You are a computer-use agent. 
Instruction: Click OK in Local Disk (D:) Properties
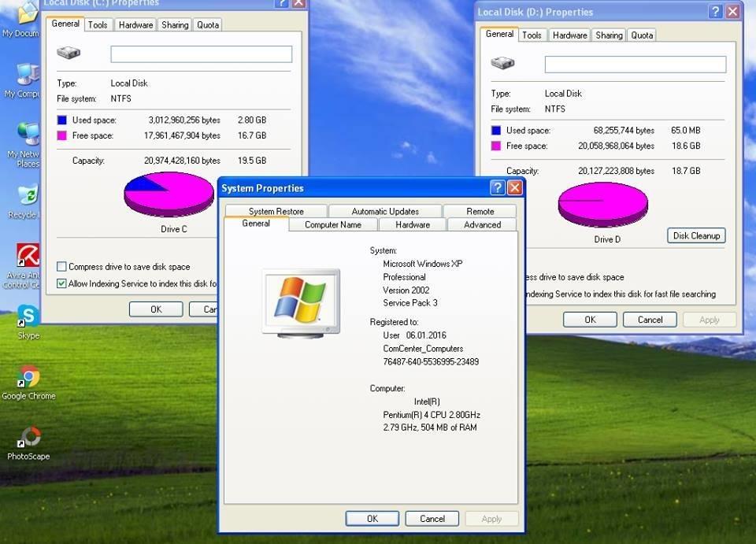[x=590, y=320]
